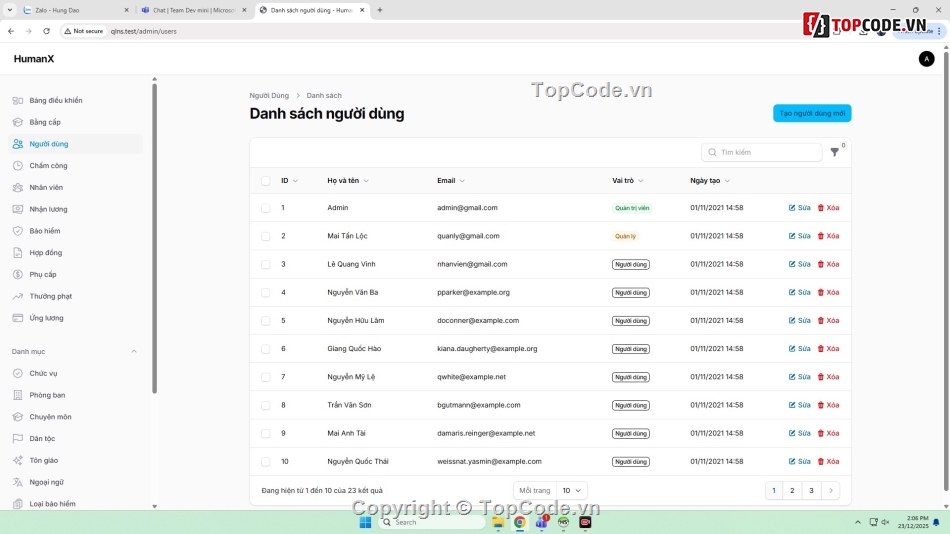Image resolution: width=950 pixels, height=534 pixels.
Task: Click the Chức vụ check-circle icon
Action: click(18, 373)
